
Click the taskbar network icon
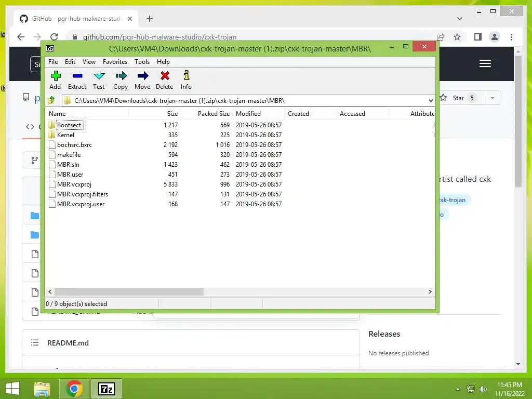coord(471,389)
